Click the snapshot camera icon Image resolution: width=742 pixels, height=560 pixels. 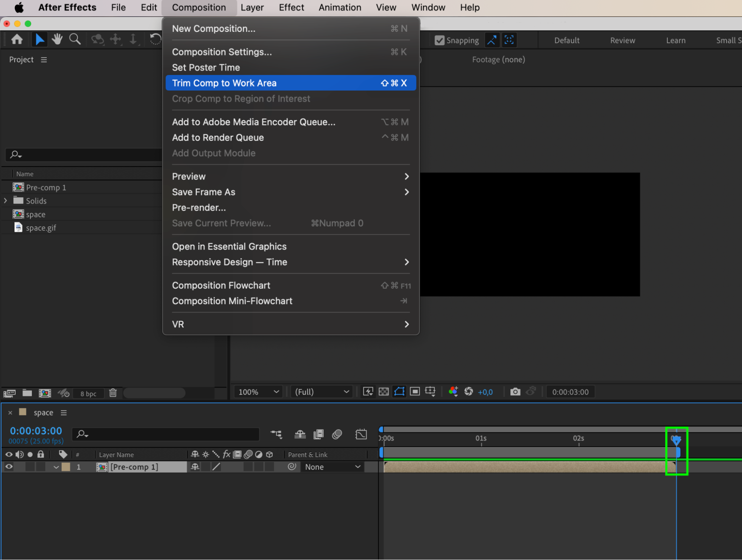[515, 392]
